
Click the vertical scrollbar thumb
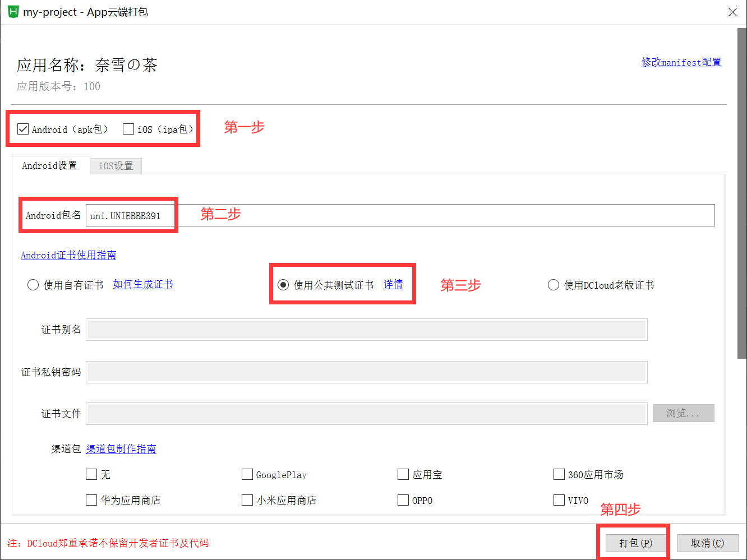tap(741, 193)
